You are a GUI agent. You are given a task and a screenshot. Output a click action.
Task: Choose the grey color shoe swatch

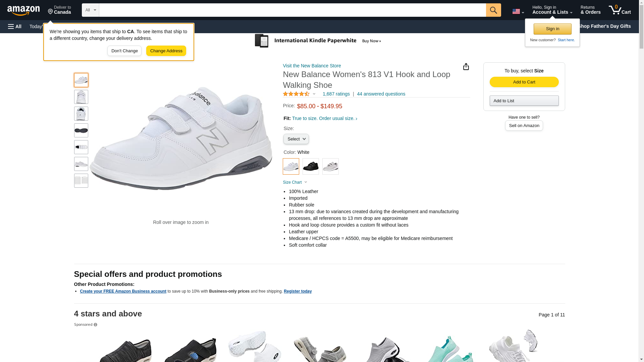pyautogui.click(x=330, y=166)
